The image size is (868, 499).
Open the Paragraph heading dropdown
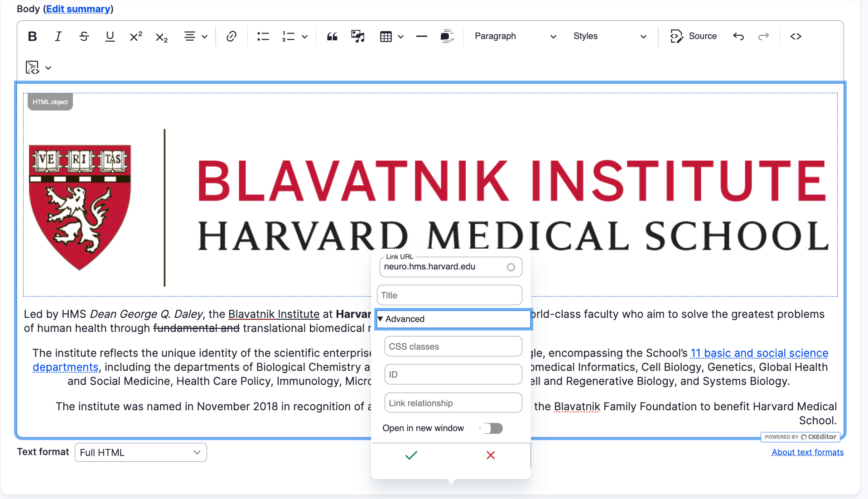pyautogui.click(x=515, y=36)
